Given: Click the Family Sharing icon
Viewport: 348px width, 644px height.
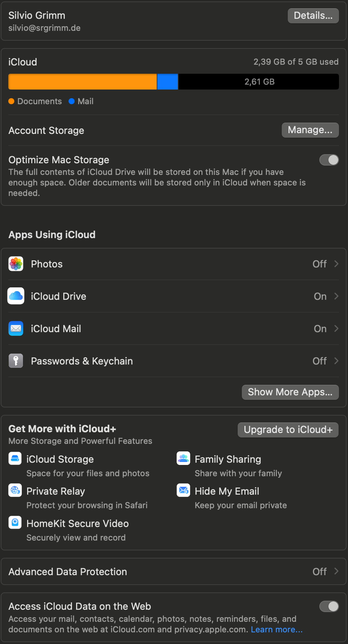Looking at the screenshot, I should tap(183, 459).
